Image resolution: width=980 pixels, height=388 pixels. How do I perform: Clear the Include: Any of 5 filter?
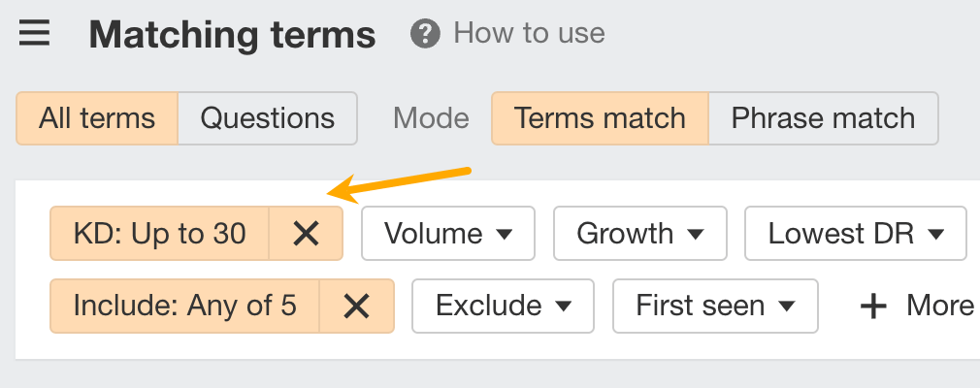pos(357,307)
